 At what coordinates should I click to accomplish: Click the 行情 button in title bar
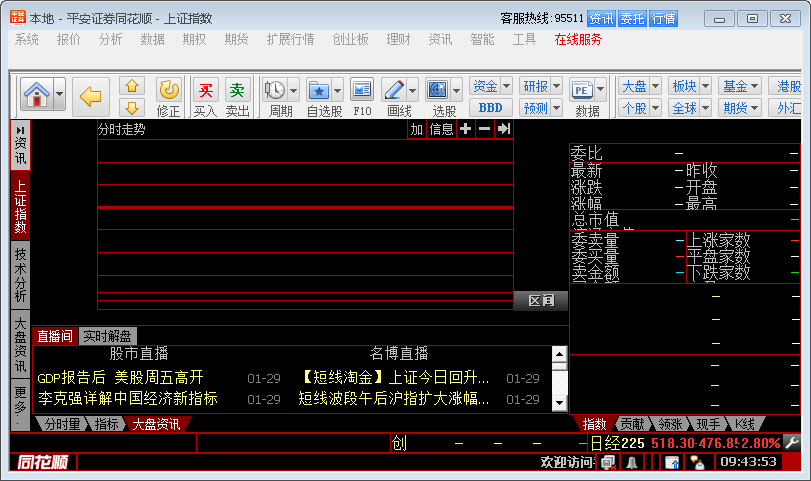tap(664, 19)
